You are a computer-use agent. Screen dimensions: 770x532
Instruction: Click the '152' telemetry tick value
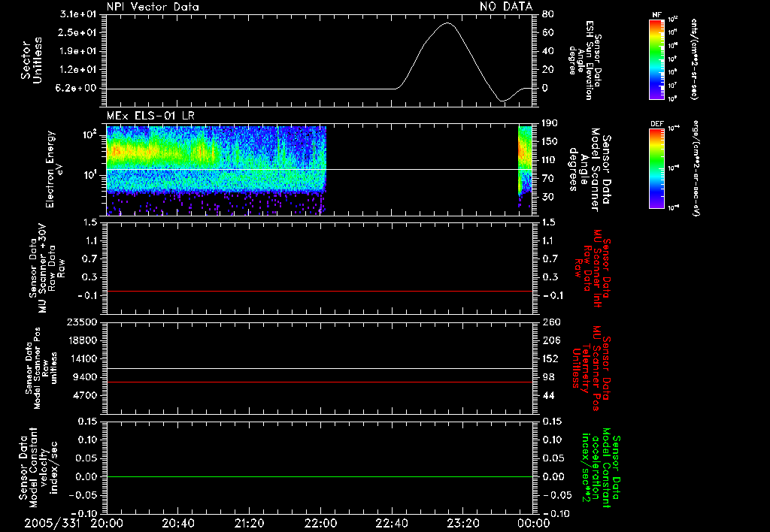551,358
